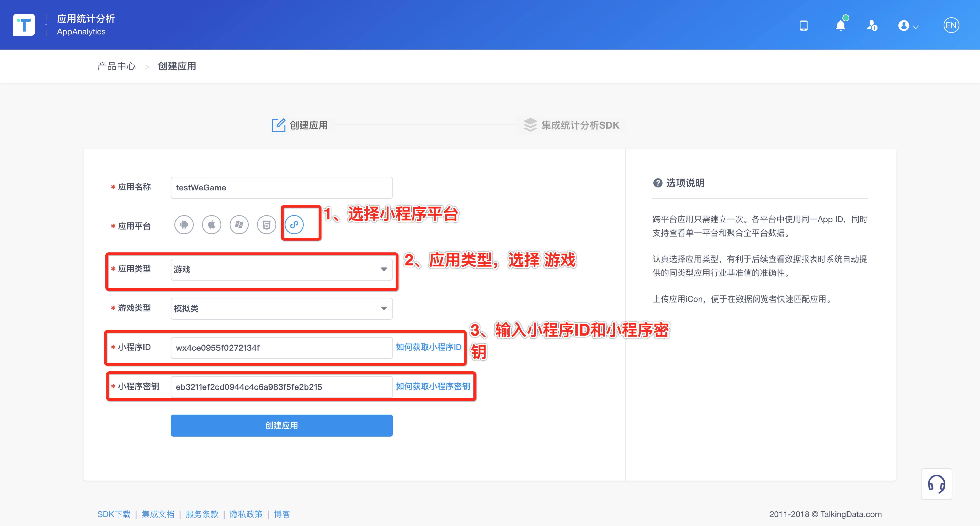Screen dimensions: 980x526
Task: Click the 游戏类型 field label
Action: point(134,308)
